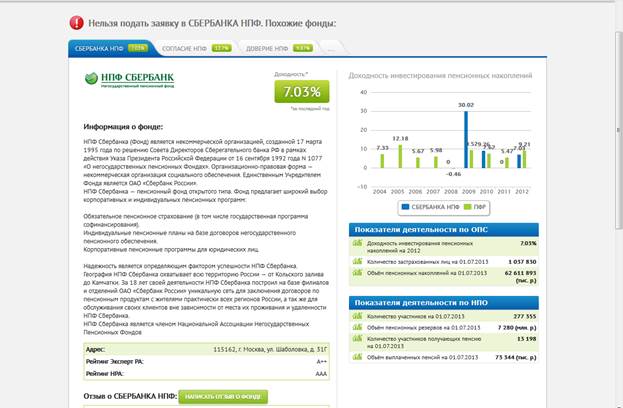623x408 pixels.
Task: Click the 7.03% value in ОПС table
Action: pos(528,244)
